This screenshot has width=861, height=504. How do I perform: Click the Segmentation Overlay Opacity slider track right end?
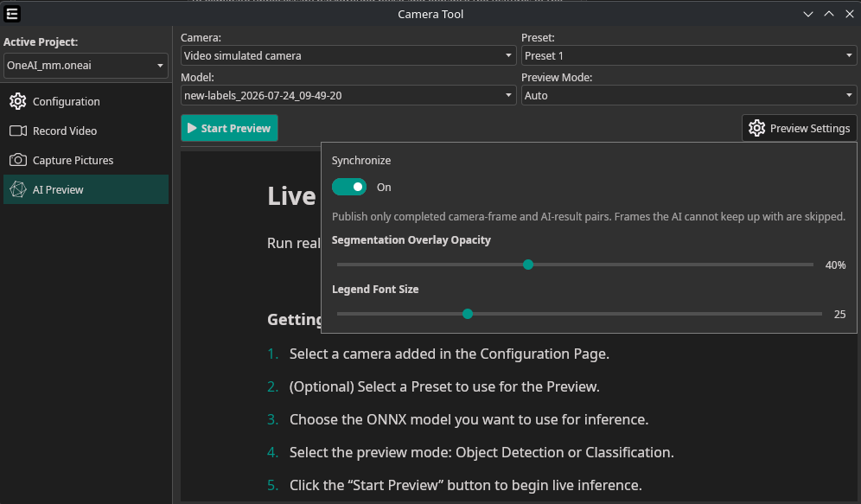point(811,265)
